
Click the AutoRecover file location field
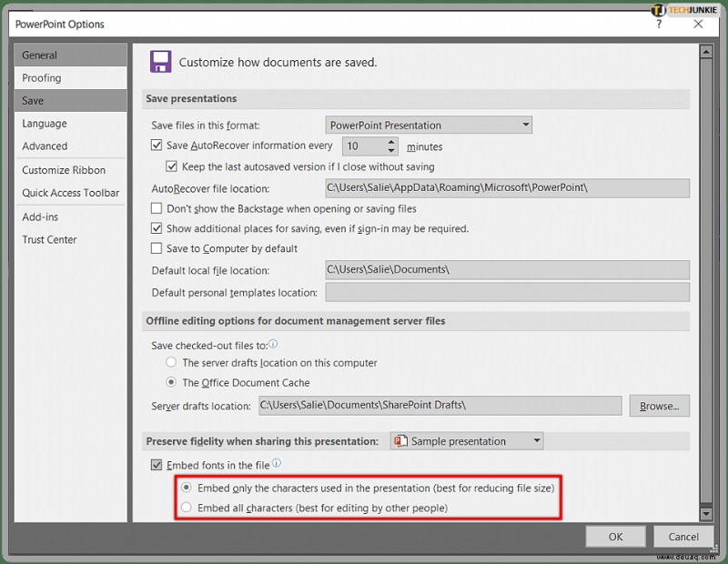pos(508,188)
